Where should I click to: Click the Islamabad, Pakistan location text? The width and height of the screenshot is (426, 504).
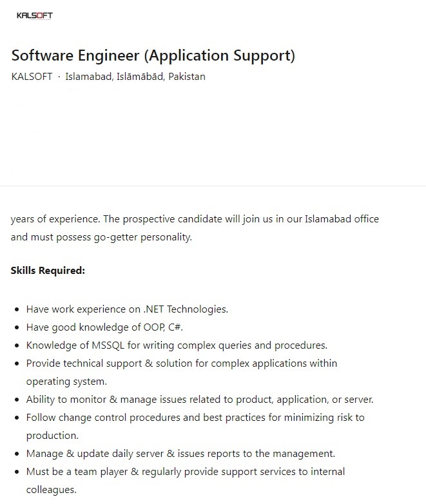(x=135, y=77)
